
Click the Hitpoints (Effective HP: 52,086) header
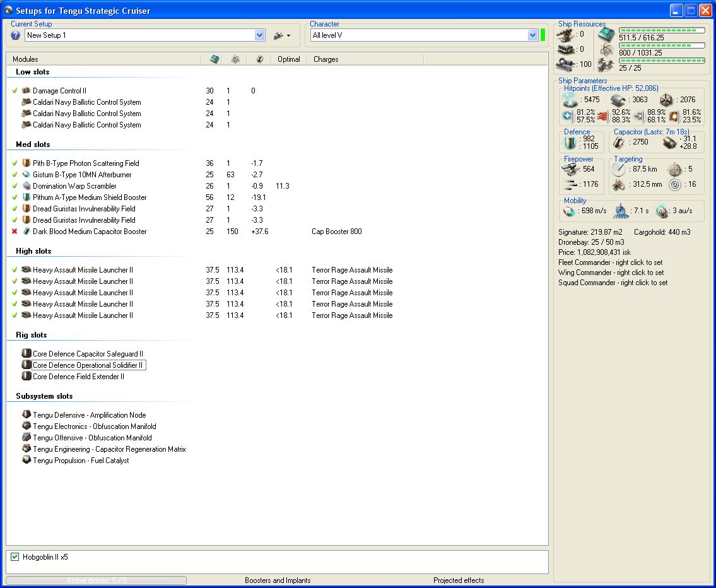[611, 88]
